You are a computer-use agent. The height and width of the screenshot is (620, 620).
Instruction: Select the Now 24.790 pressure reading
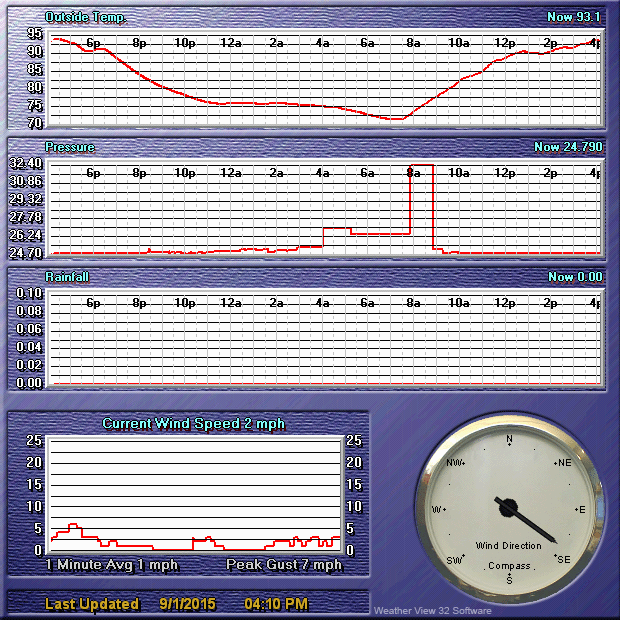(x=567, y=147)
